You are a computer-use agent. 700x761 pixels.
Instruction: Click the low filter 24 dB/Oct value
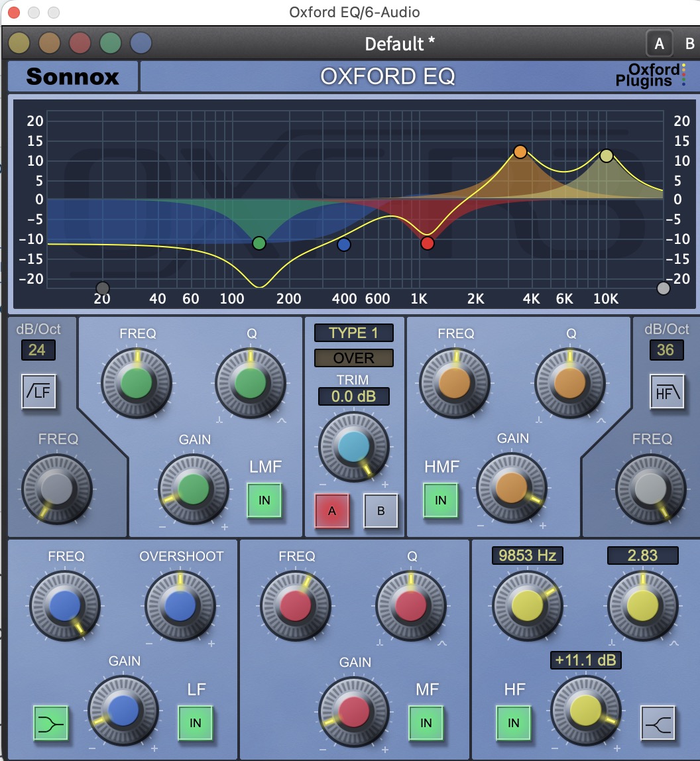click(38, 350)
